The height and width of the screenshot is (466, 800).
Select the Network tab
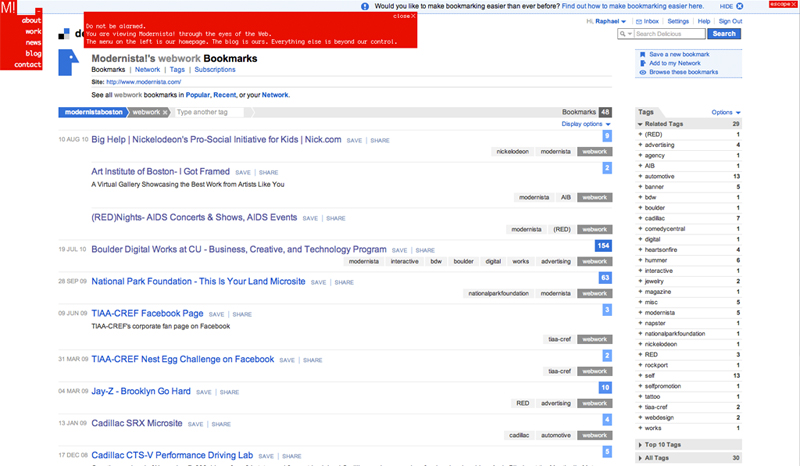click(147, 69)
